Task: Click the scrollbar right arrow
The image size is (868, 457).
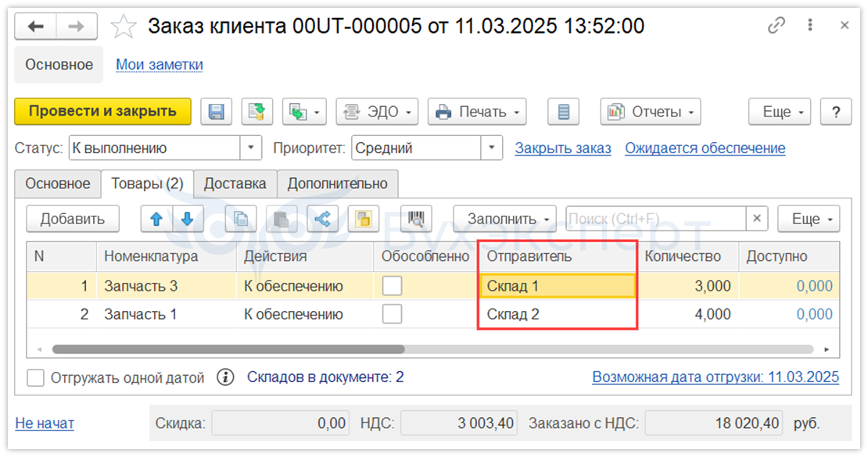Action: click(x=827, y=350)
